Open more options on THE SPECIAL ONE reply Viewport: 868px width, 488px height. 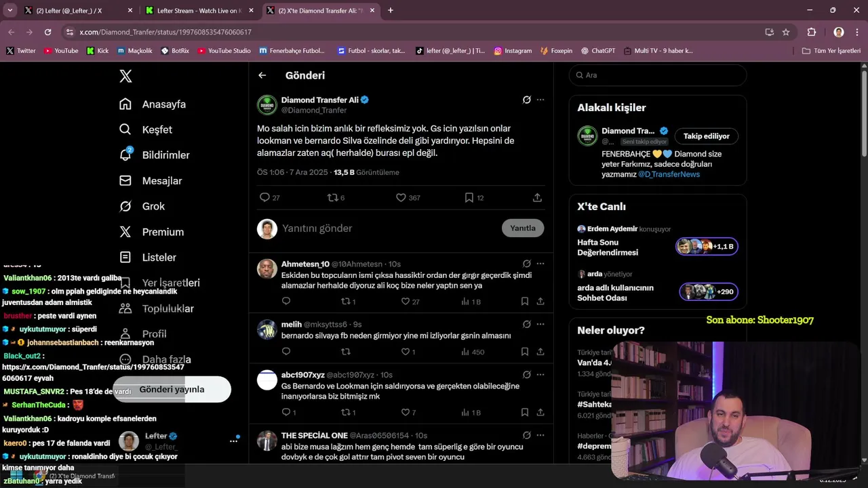click(540, 435)
